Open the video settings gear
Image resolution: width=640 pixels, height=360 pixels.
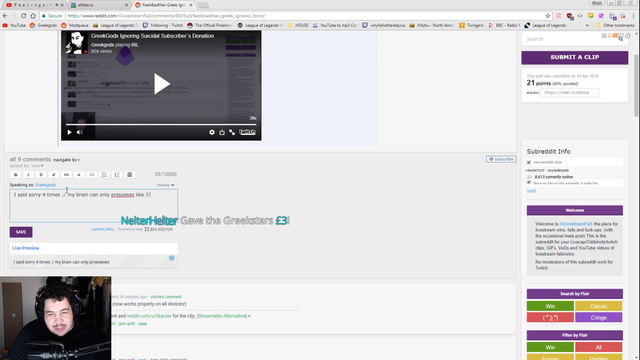pos(211,132)
